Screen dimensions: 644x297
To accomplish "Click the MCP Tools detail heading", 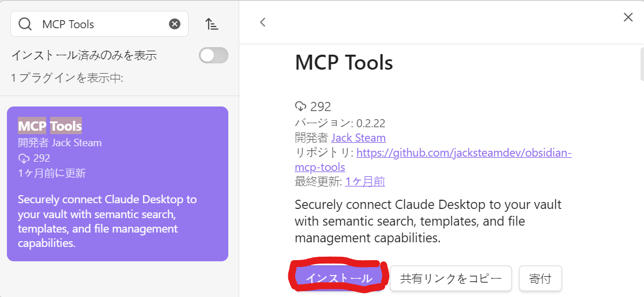I will 344,62.
